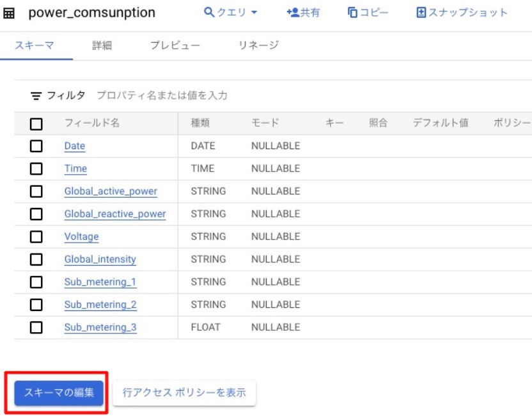Open the Sub_metering_3 field link

point(100,328)
